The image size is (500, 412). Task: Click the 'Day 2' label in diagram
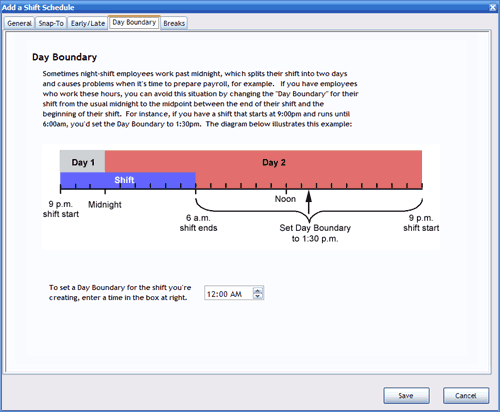click(274, 162)
